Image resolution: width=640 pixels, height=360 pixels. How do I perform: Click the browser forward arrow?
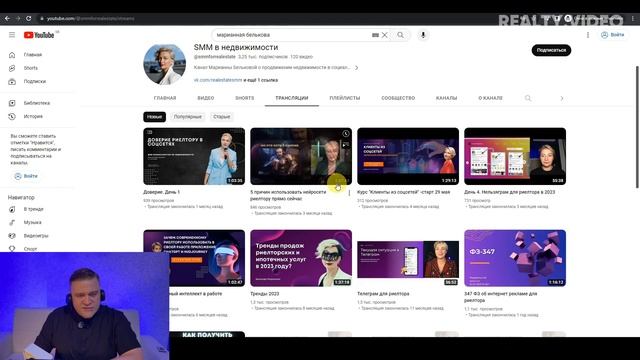pyautogui.click(x=18, y=18)
